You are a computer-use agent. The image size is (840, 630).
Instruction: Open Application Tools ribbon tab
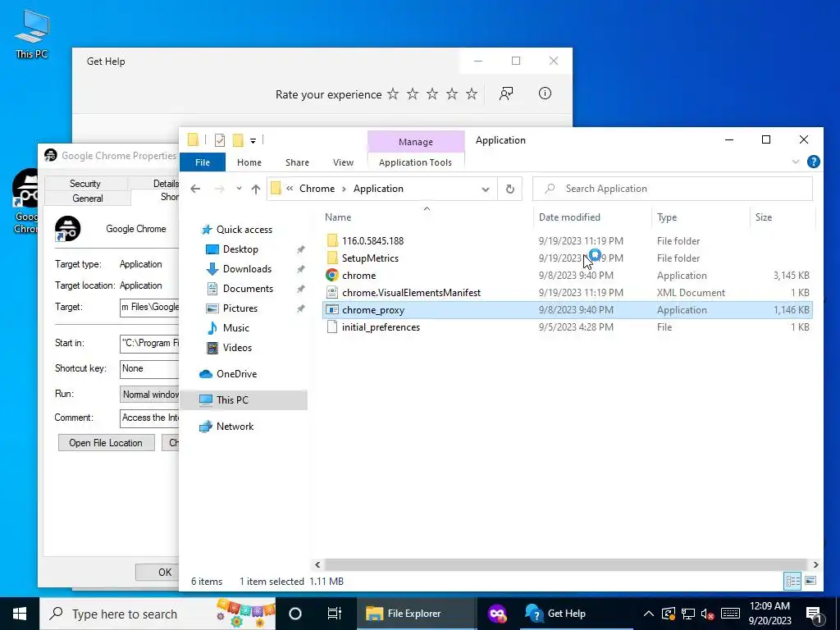tap(415, 162)
